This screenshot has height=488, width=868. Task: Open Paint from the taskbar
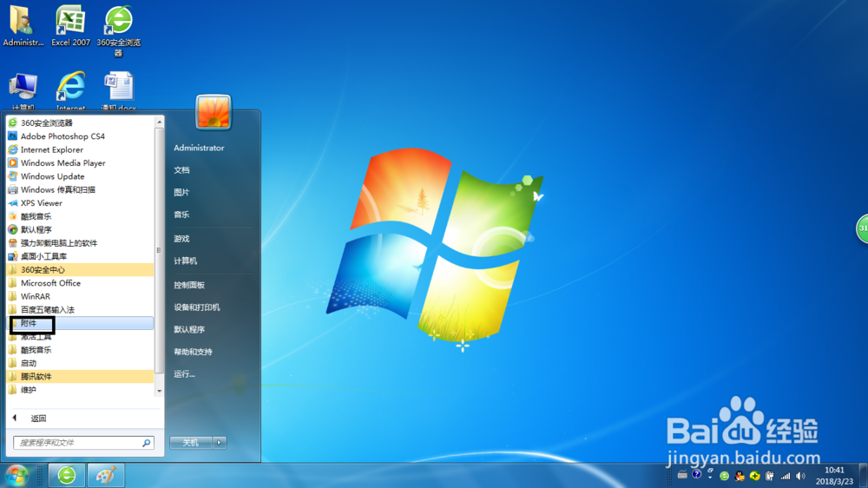click(x=106, y=475)
